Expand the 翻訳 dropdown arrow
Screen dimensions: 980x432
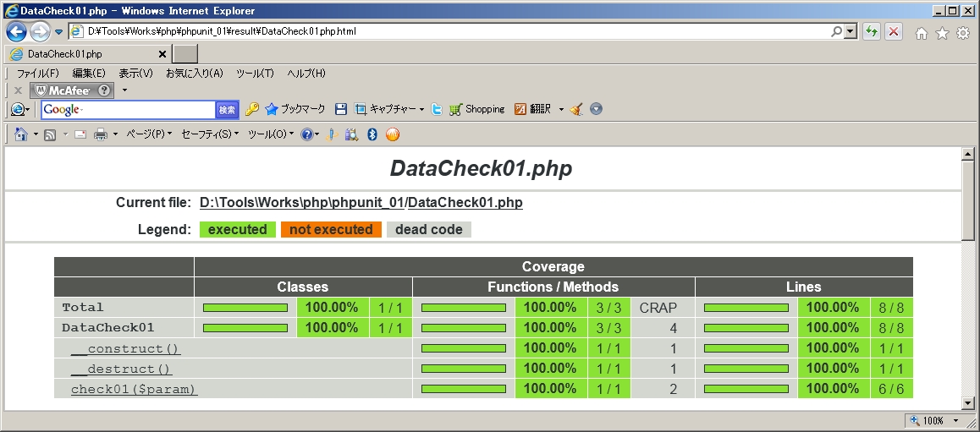(x=561, y=110)
